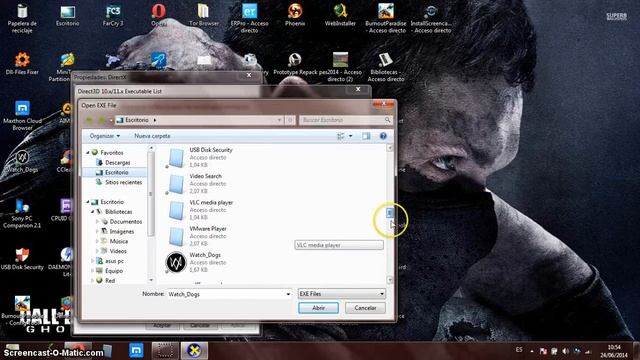Click the DirectX X taskbar icon

[194, 350]
